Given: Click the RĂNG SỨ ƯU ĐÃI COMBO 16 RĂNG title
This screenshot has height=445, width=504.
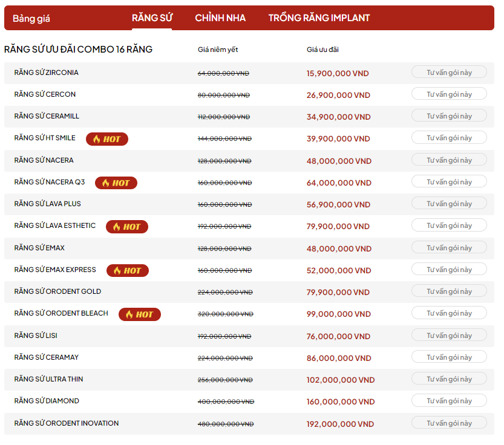Looking at the screenshot, I should pos(78,50).
